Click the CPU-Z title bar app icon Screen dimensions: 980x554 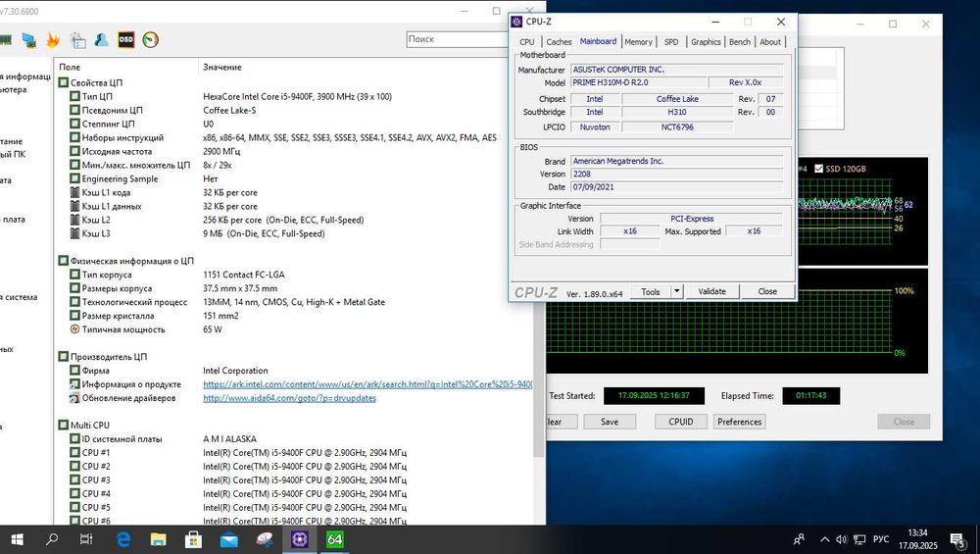[516, 22]
